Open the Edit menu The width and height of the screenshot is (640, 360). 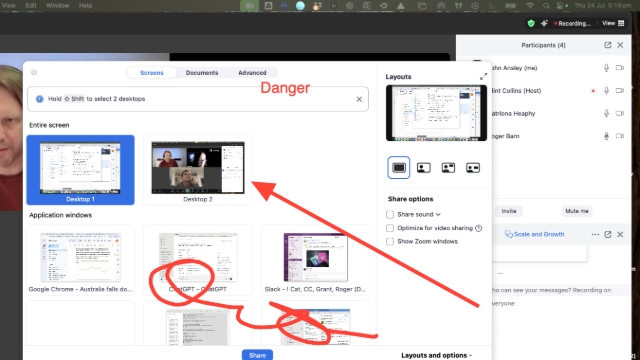31,6
